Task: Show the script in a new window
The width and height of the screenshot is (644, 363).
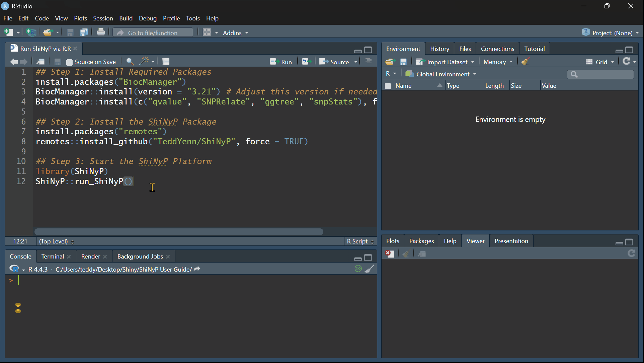Action: pyautogui.click(x=41, y=62)
